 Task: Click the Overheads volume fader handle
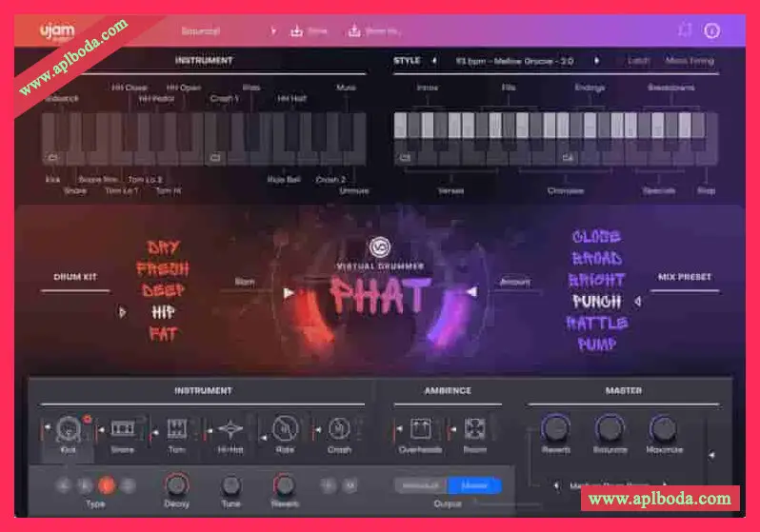[399, 429]
